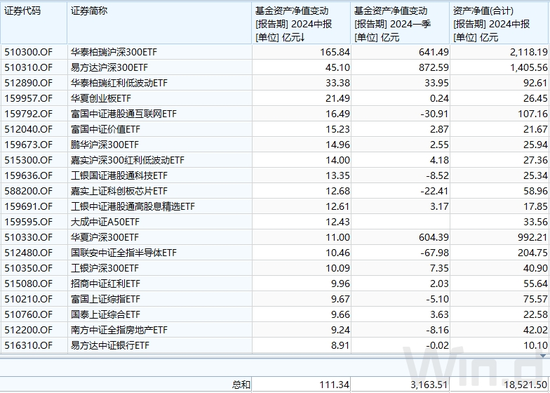The image size is (550, 393).
Task: Click 基金资产净值变动 2024一季 column header
Action: coord(401,23)
